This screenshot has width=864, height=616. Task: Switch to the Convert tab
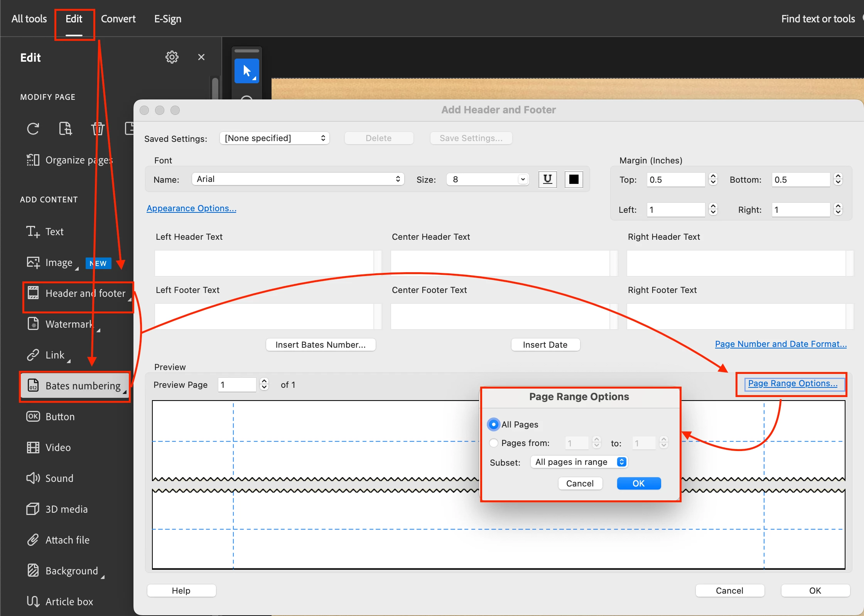pyautogui.click(x=118, y=19)
